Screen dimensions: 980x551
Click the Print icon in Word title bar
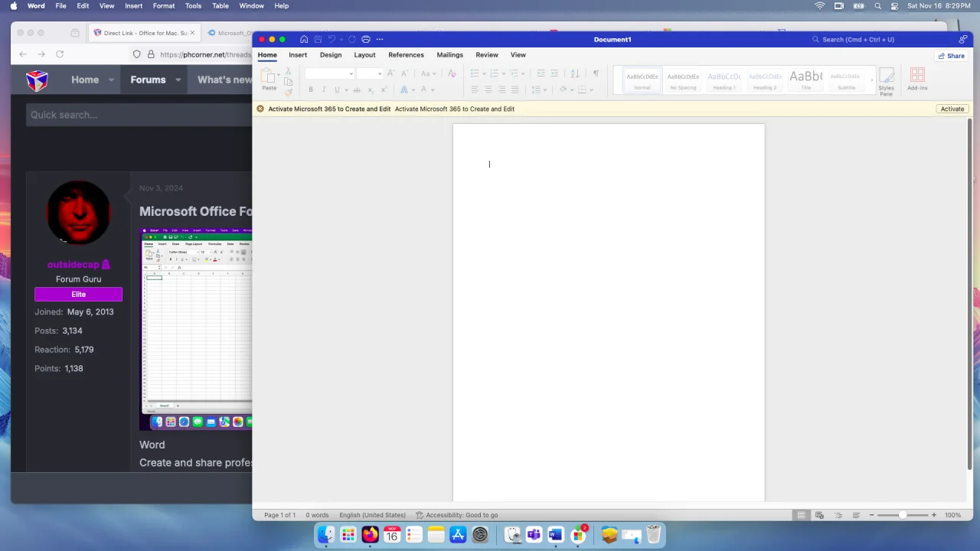pos(366,39)
